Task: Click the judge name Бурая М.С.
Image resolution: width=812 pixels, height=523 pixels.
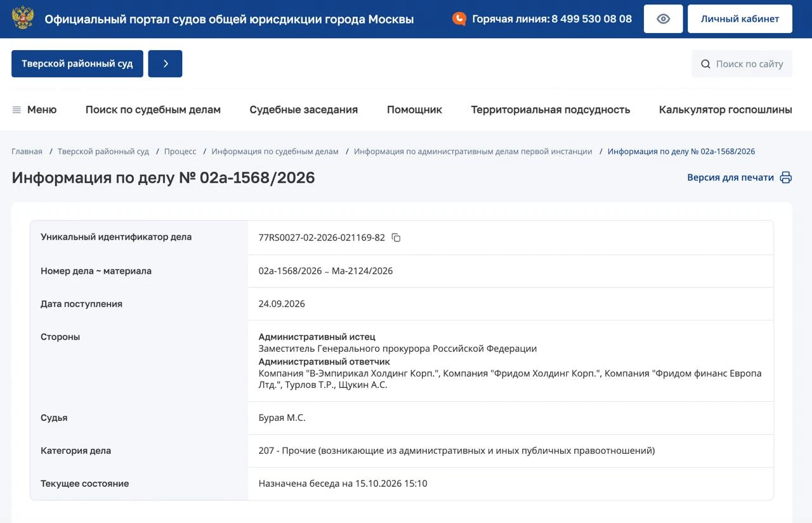Action: [282, 418]
